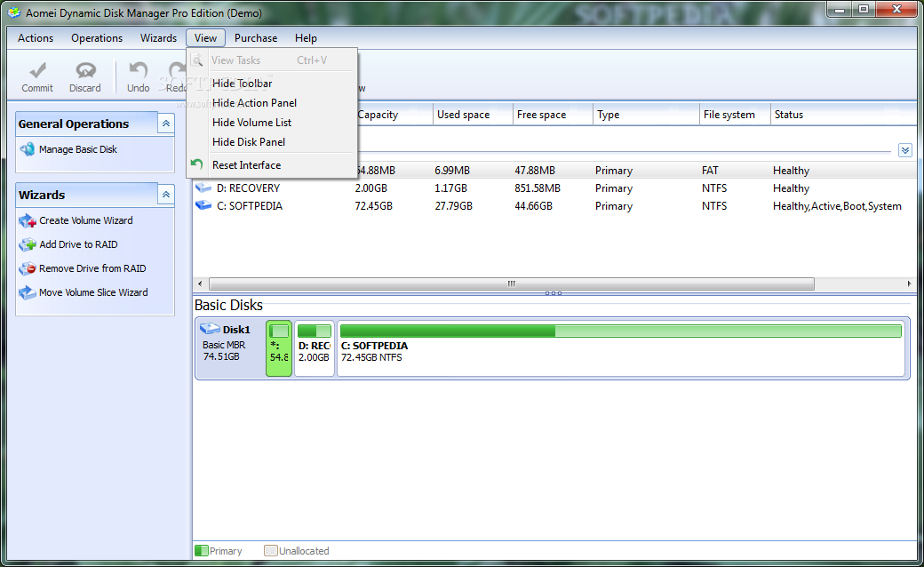Select the C: SOFTPEDIA partition bar
The image size is (924, 567).
(620, 348)
